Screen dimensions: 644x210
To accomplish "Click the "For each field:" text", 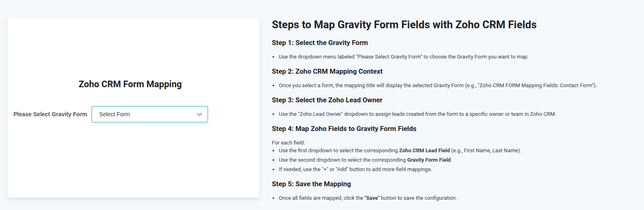I will point(288,142).
